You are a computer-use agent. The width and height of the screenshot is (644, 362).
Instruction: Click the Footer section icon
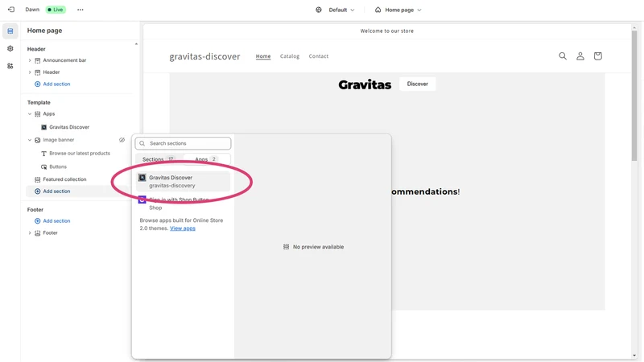pyautogui.click(x=37, y=233)
